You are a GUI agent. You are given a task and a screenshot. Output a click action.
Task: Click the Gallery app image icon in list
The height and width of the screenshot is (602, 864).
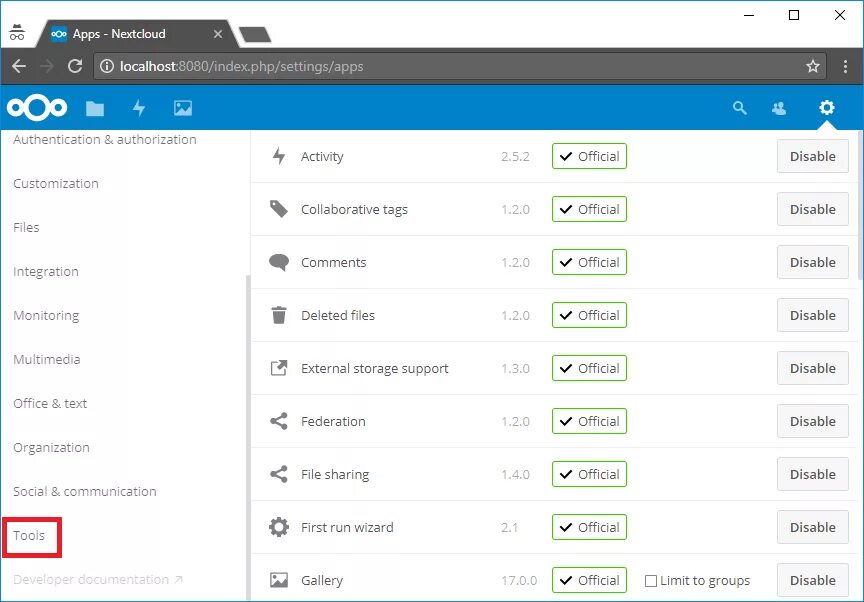(x=279, y=580)
